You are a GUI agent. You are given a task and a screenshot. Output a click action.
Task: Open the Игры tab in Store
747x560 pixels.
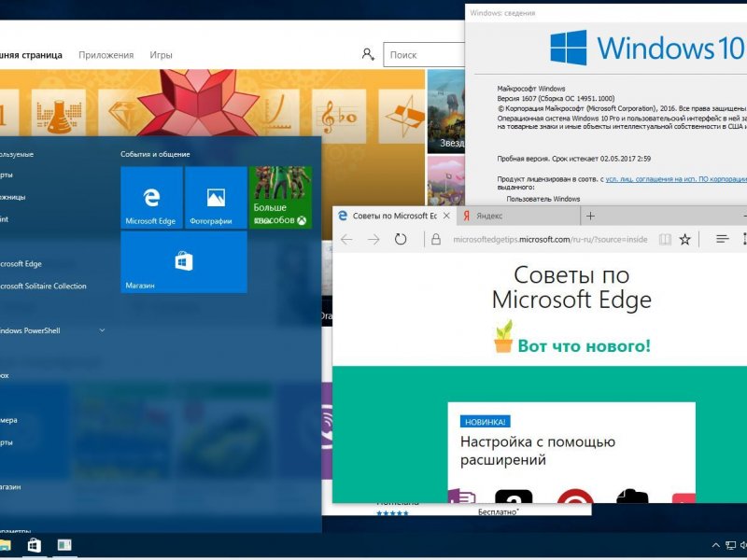coord(161,55)
